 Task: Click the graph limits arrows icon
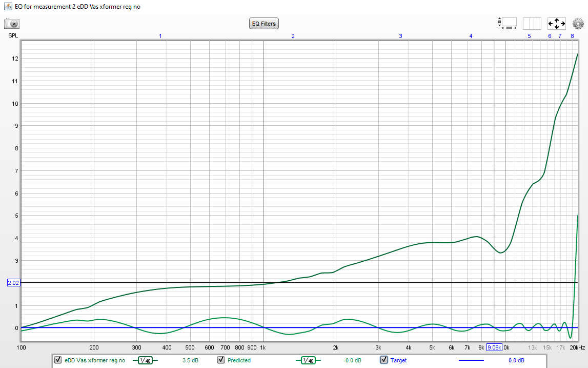(557, 23)
